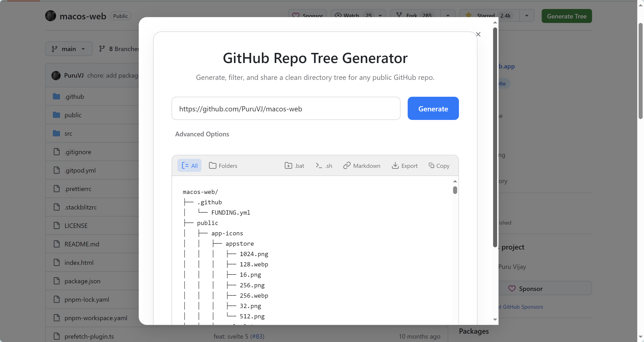Viewport: 644px width, 342px height.
Task: Open package.json file
Action: (x=83, y=281)
